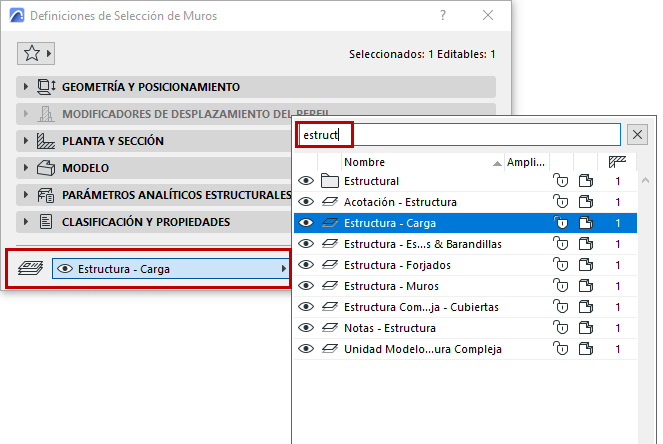
Task: Select the Estructura Com...ja - Cubiertas layer
Action: click(x=421, y=307)
